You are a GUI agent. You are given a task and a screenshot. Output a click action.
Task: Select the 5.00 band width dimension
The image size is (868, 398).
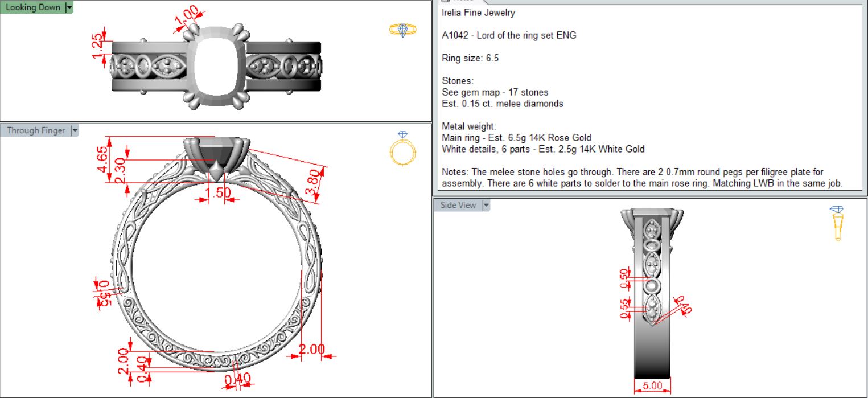(652, 386)
